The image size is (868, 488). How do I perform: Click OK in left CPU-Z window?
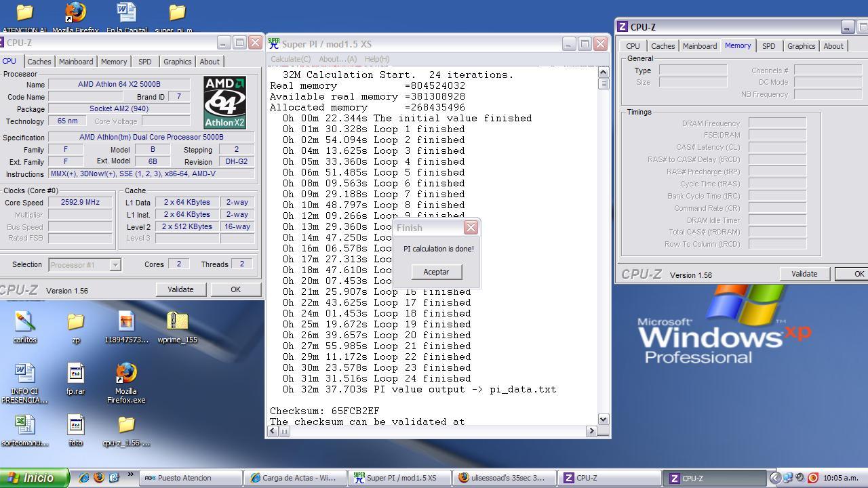pos(235,289)
